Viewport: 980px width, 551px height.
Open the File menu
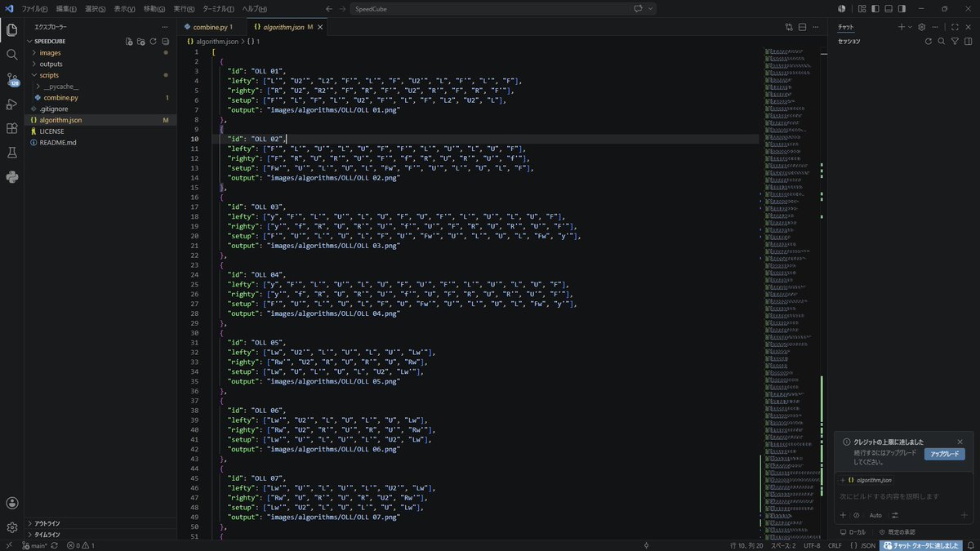coord(33,8)
